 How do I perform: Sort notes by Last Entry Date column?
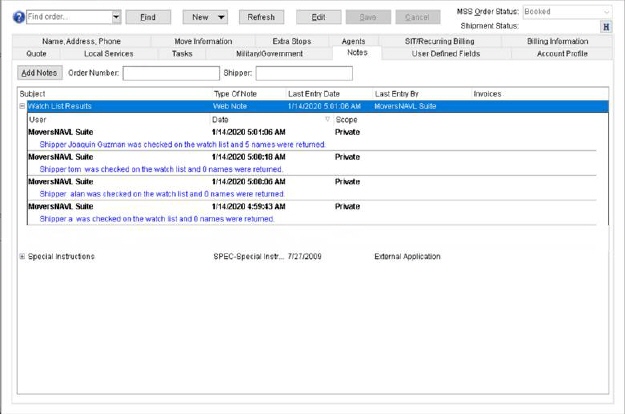pos(314,93)
